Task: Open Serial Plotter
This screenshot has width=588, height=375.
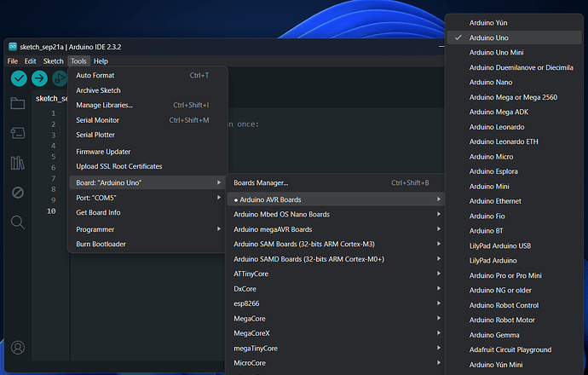Action: (x=147, y=135)
